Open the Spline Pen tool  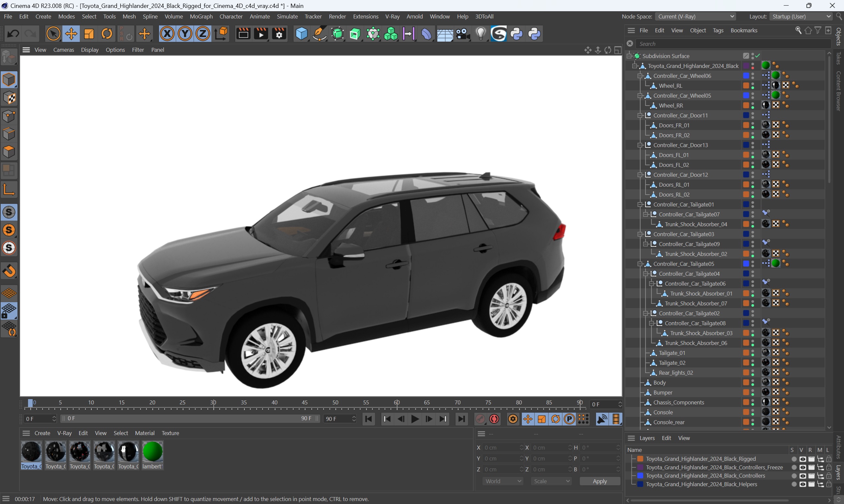click(320, 34)
